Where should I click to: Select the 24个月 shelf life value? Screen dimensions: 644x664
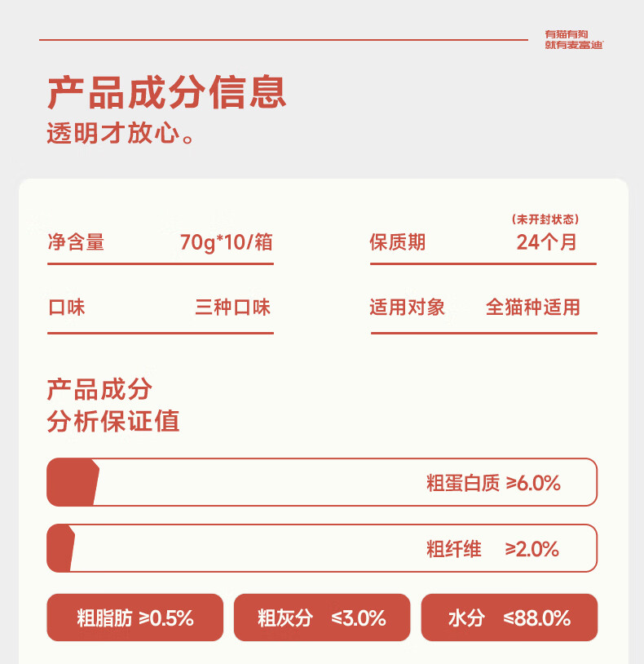tap(546, 242)
